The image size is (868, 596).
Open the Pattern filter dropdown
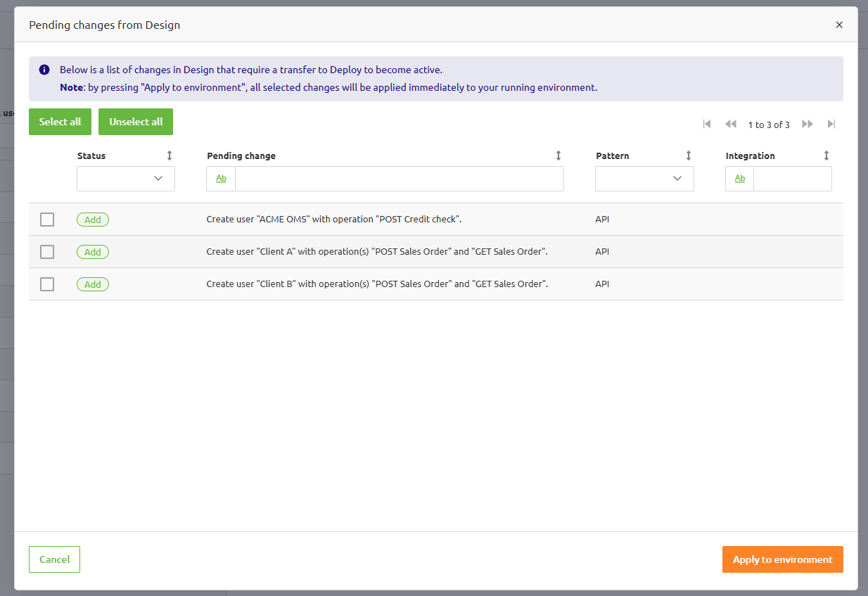coord(644,179)
